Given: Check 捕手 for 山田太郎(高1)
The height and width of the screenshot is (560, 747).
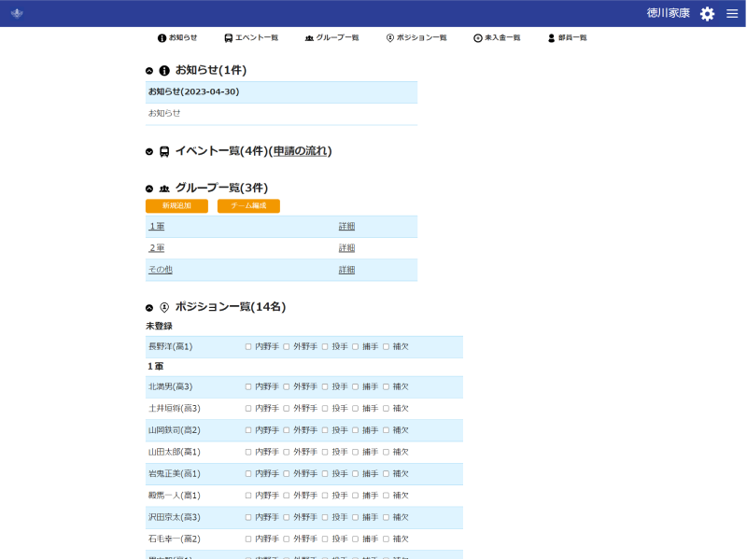Looking at the screenshot, I should 355,452.
